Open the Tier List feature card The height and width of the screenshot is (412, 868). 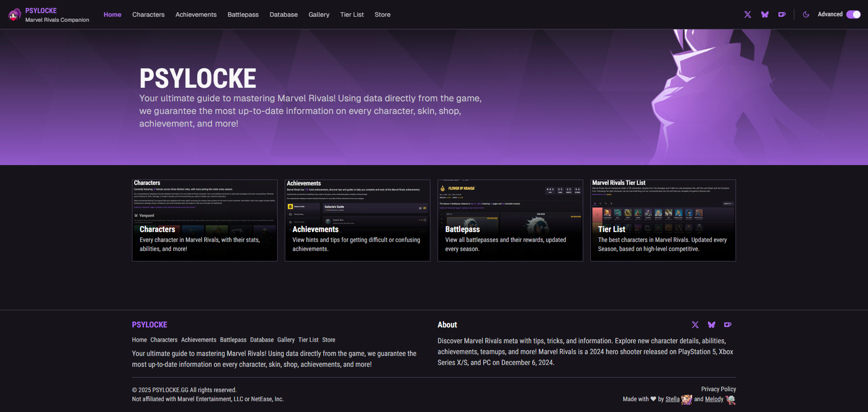point(663,220)
